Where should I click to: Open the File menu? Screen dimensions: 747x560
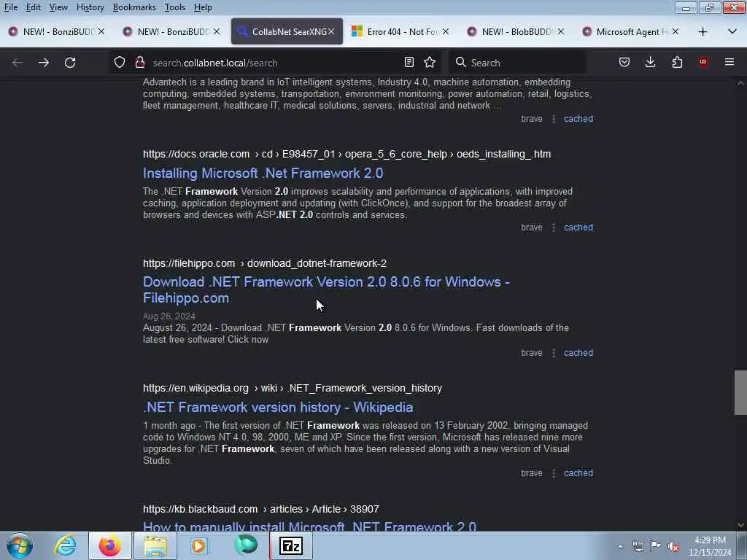pos(11,7)
